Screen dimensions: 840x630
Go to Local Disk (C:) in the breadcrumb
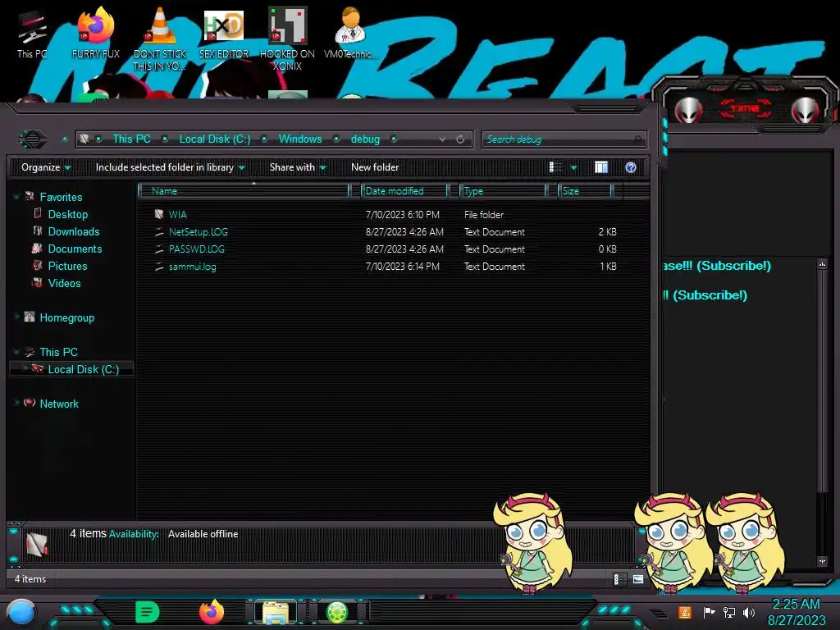(x=214, y=139)
